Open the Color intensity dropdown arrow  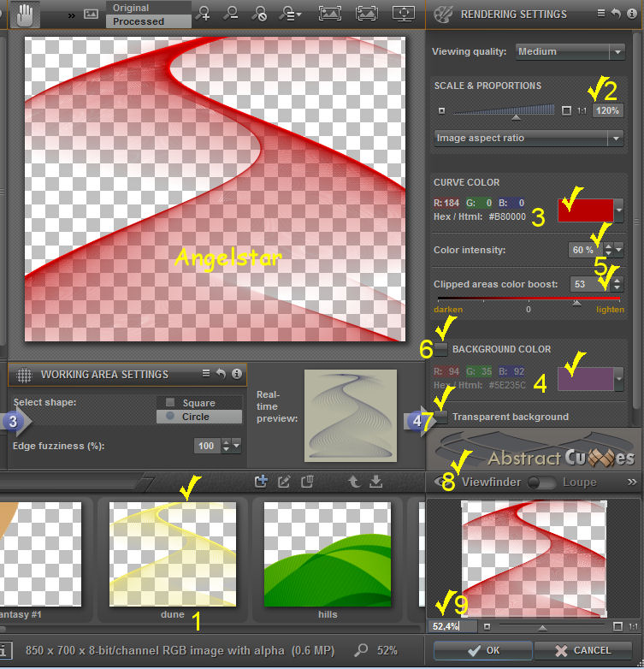pyautogui.click(x=619, y=250)
